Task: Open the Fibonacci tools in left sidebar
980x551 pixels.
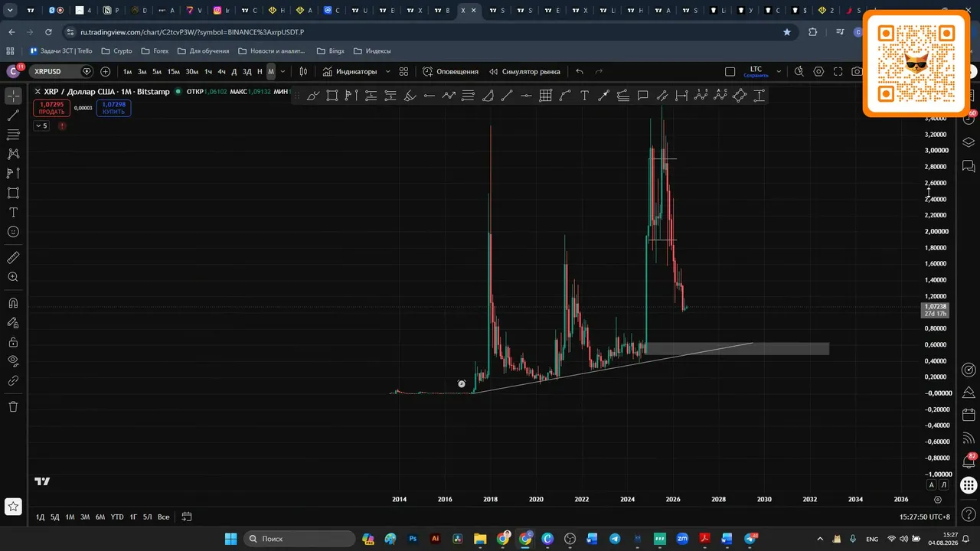Action: (13, 135)
